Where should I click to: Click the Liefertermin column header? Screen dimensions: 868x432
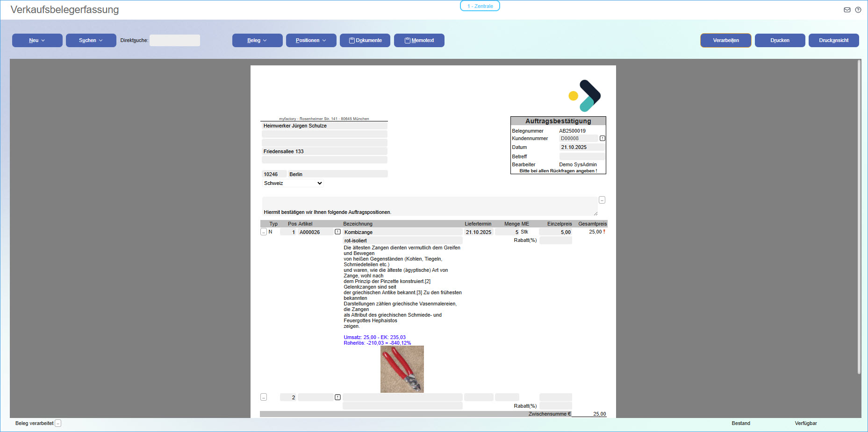coord(478,224)
